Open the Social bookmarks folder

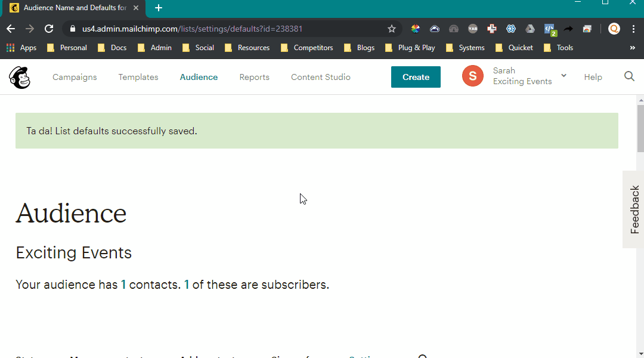click(199, 48)
